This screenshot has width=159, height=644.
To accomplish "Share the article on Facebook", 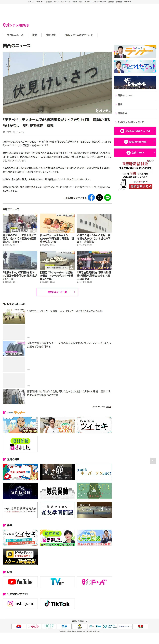I will (x=91, y=197).
